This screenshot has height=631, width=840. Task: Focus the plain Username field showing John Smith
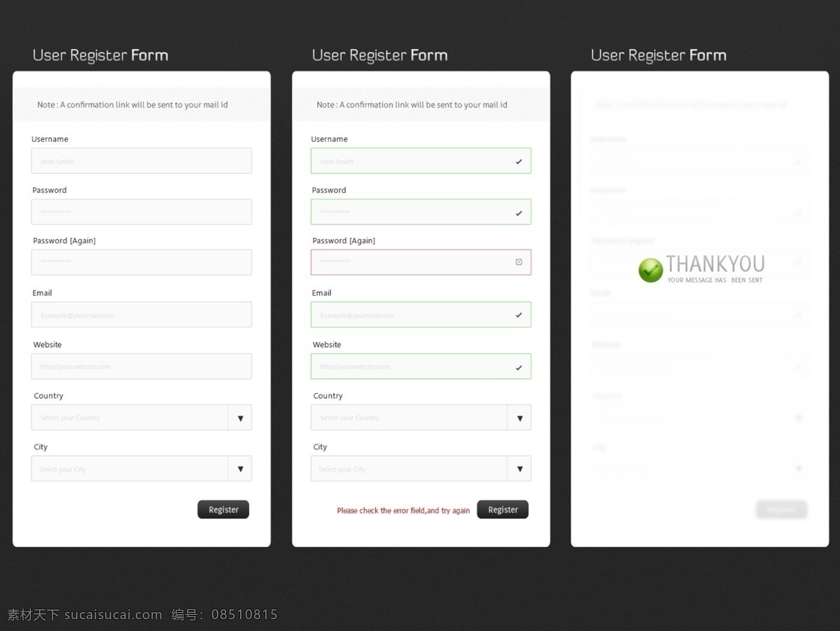click(x=141, y=161)
